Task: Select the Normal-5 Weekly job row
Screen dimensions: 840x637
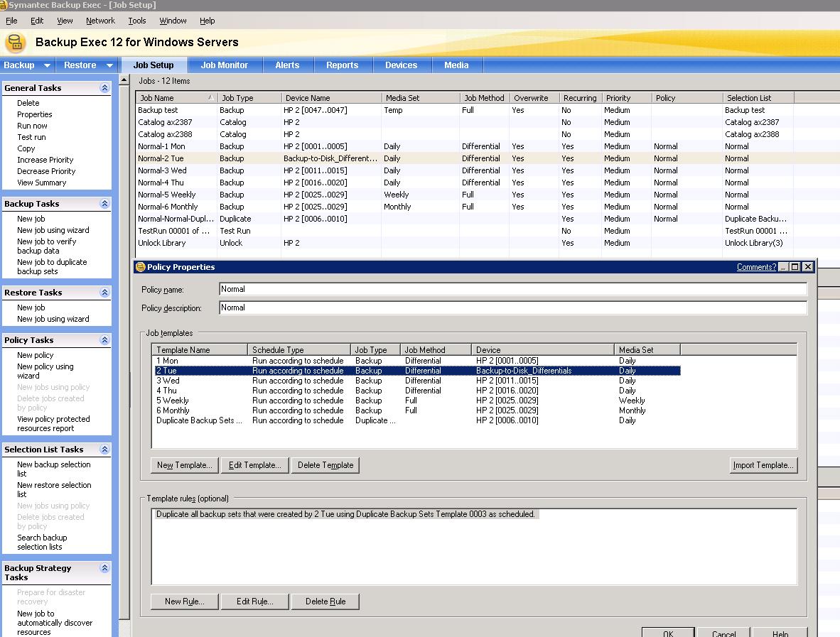Action: (x=465, y=195)
